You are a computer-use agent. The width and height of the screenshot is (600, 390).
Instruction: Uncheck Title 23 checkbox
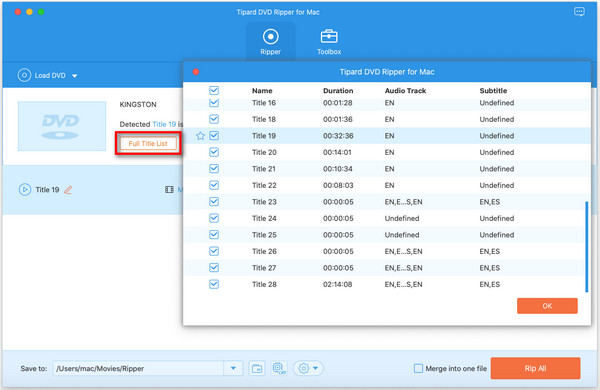214,201
